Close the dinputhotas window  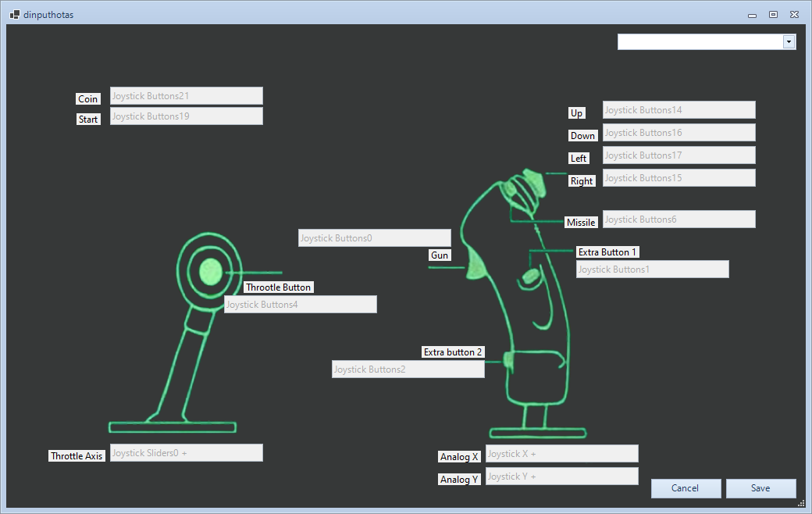[794, 15]
